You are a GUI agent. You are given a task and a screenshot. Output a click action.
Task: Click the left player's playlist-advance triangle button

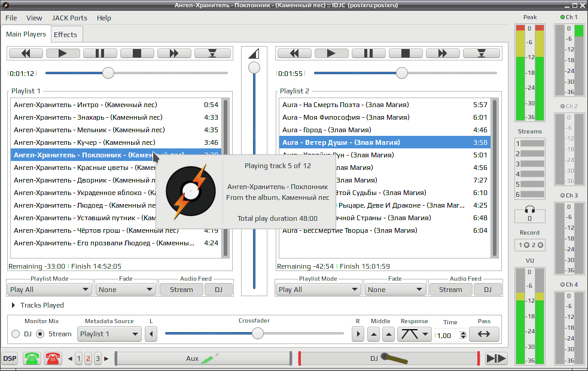click(x=212, y=53)
